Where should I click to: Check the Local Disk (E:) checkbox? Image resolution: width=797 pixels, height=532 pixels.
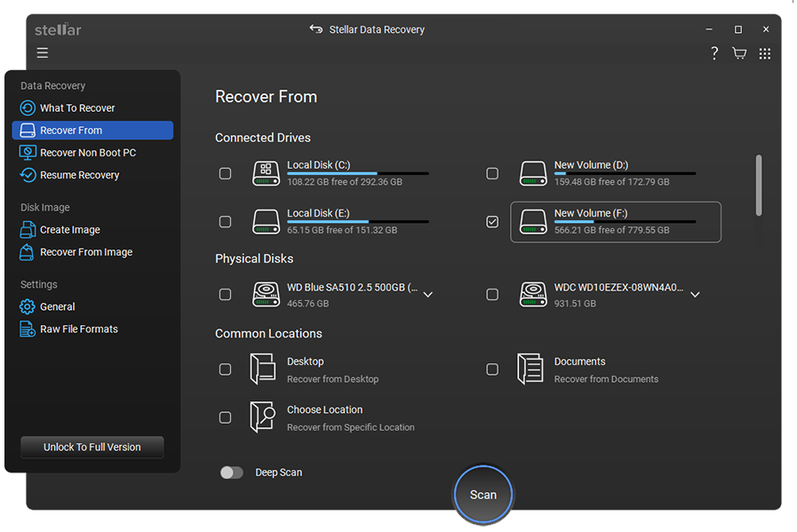[x=225, y=221]
